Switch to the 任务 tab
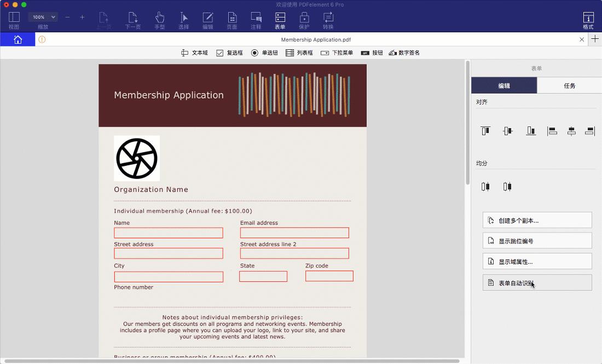The image size is (602, 364). [569, 85]
